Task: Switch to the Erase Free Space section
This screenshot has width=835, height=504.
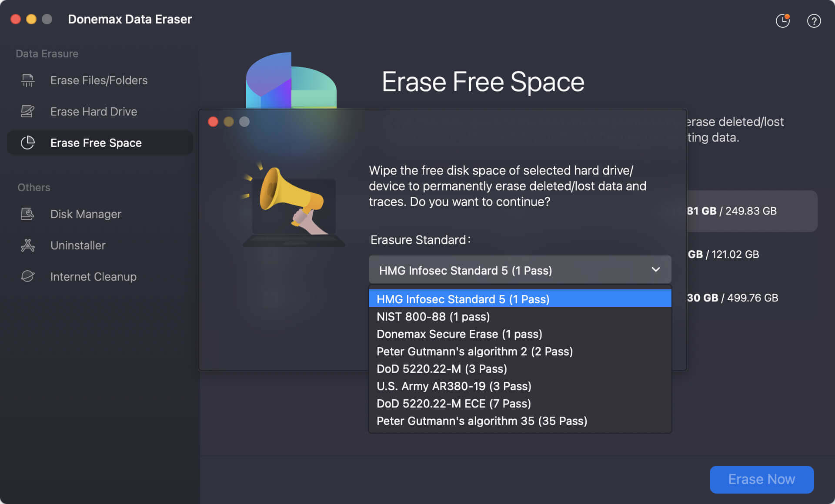Action: (95, 143)
